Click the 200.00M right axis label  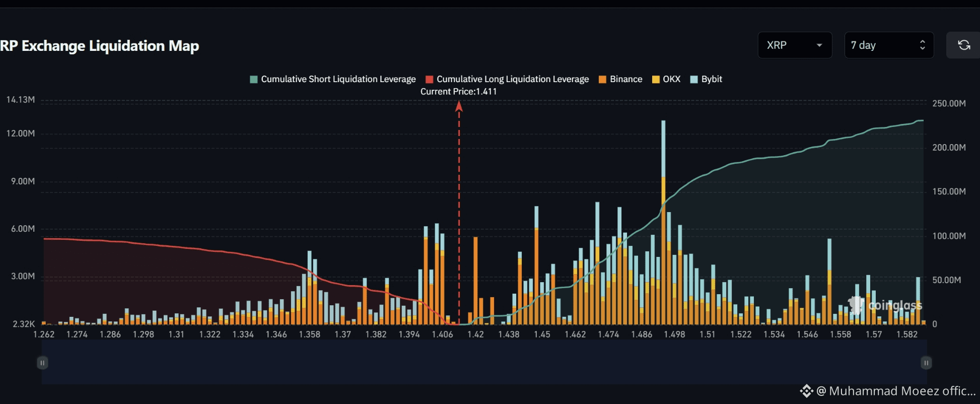point(949,148)
